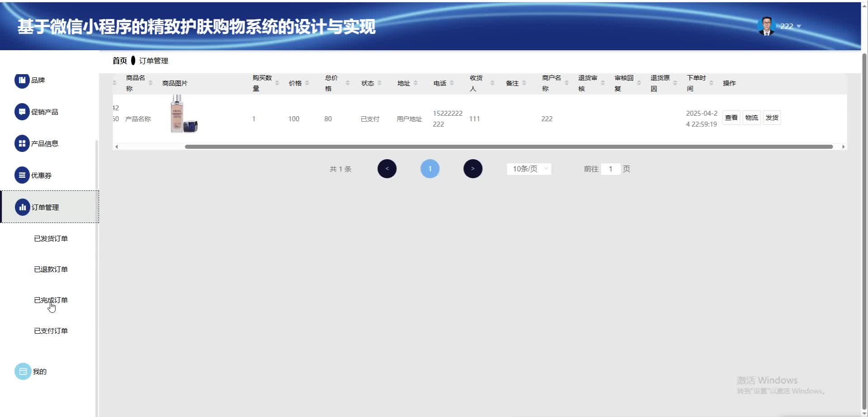Click the previous-page arrow in pagination

pyautogui.click(x=387, y=168)
